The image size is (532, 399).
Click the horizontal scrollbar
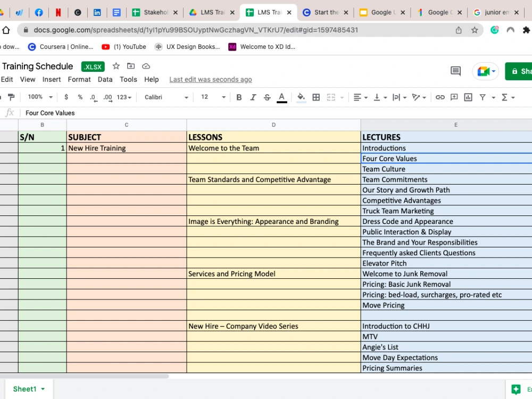click(84, 376)
